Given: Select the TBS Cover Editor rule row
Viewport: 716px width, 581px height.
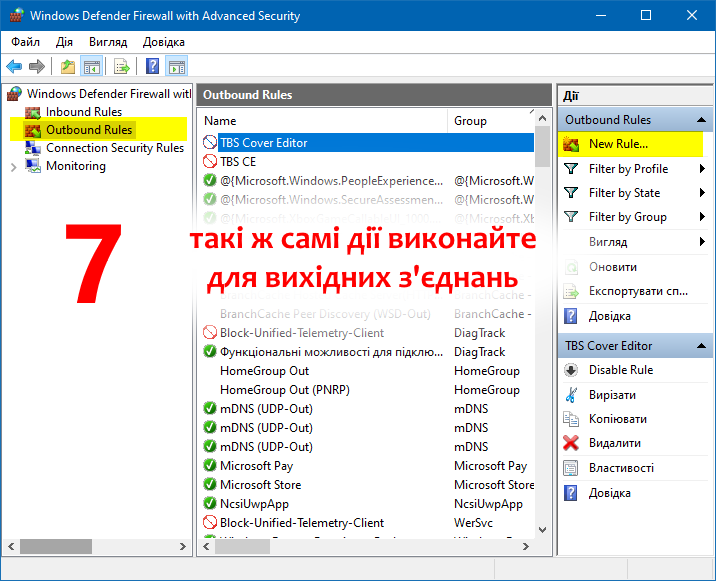Looking at the screenshot, I should point(368,143).
